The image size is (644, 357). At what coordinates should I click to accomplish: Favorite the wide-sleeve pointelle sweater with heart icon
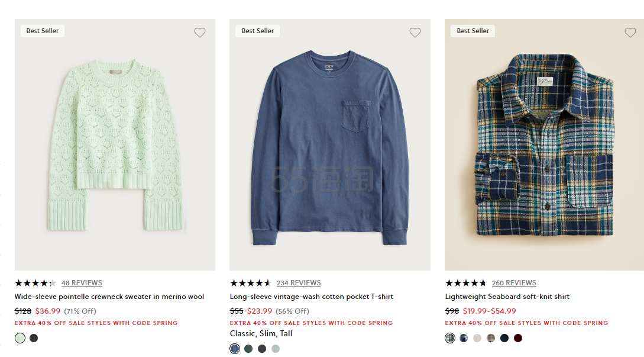pyautogui.click(x=200, y=33)
